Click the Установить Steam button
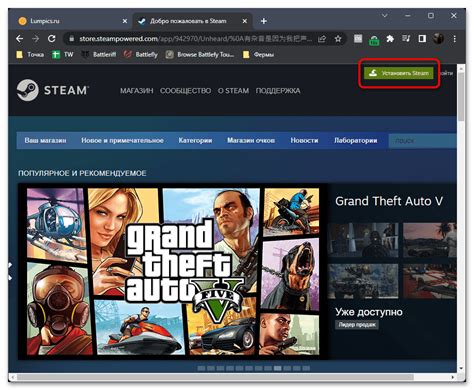The width and height of the screenshot is (474, 390). click(399, 73)
